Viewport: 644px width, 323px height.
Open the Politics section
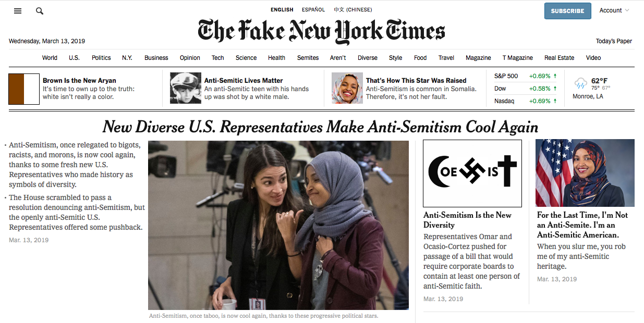tap(101, 58)
